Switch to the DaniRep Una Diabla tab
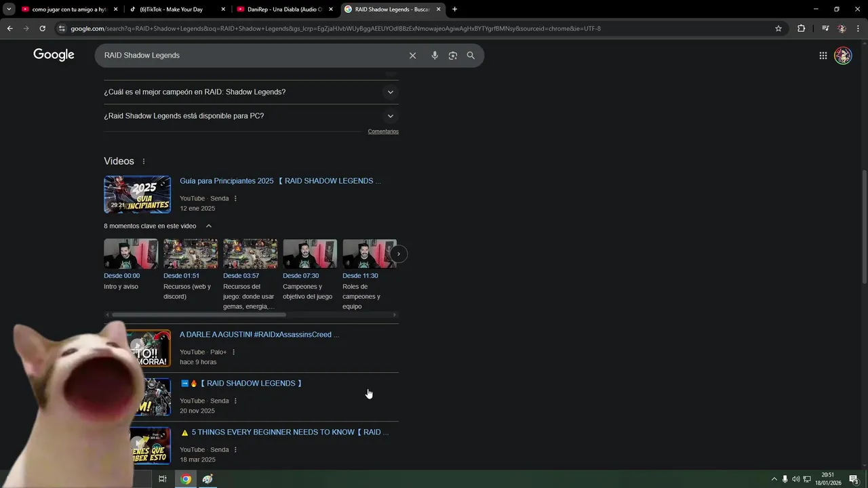Image resolution: width=868 pixels, height=488 pixels. 284,9
